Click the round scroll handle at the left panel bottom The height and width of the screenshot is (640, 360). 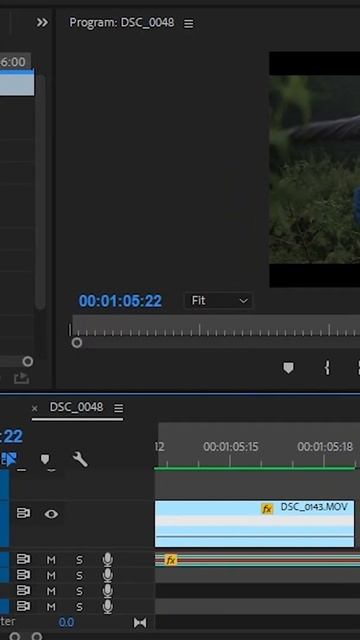pyautogui.click(x=28, y=361)
